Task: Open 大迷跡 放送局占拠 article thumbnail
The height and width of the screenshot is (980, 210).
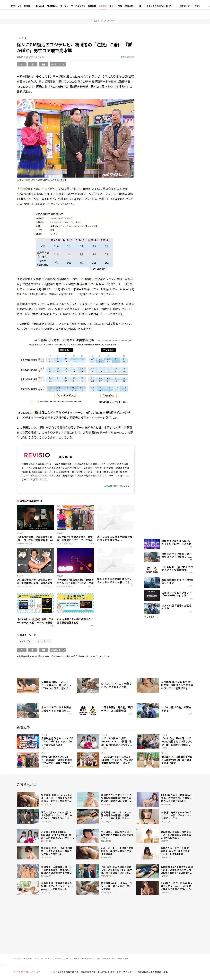Action: coord(75,560)
